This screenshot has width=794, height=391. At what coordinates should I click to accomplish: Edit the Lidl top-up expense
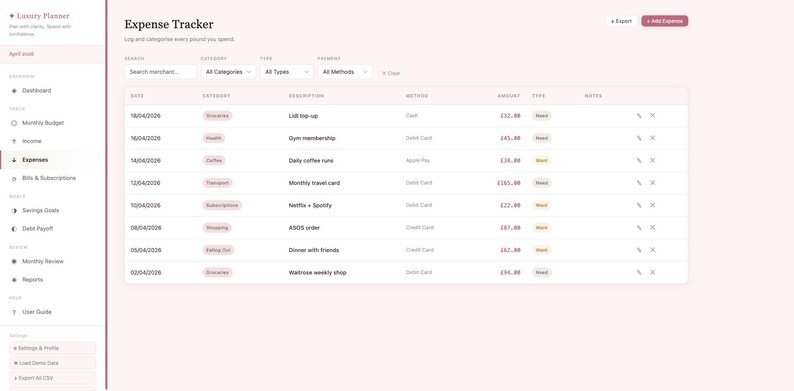(x=639, y=116)
